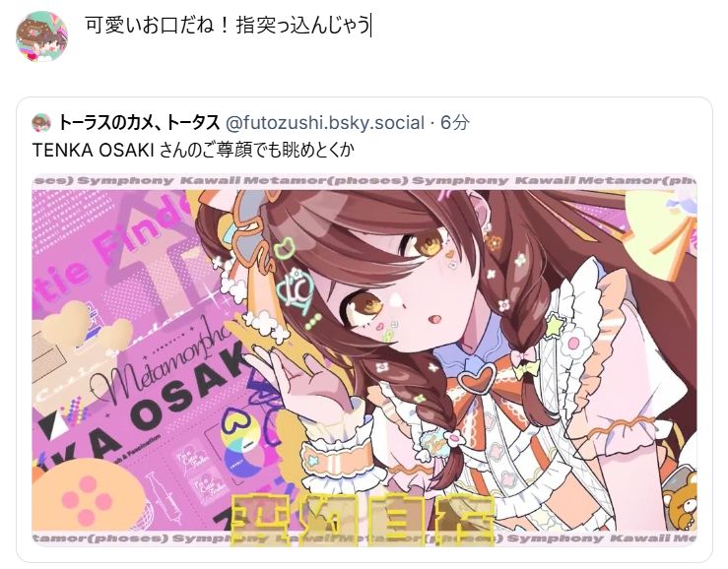
Task: Click the quoted text mentioning TENKA OSAKI
Action: coord(193,150)
